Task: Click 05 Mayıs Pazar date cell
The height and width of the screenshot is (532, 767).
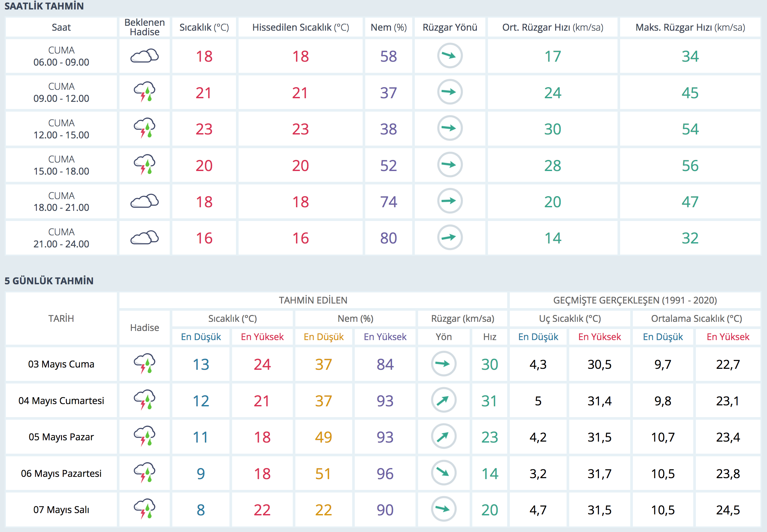Action: pyautogui.click(x=61, y=437)
